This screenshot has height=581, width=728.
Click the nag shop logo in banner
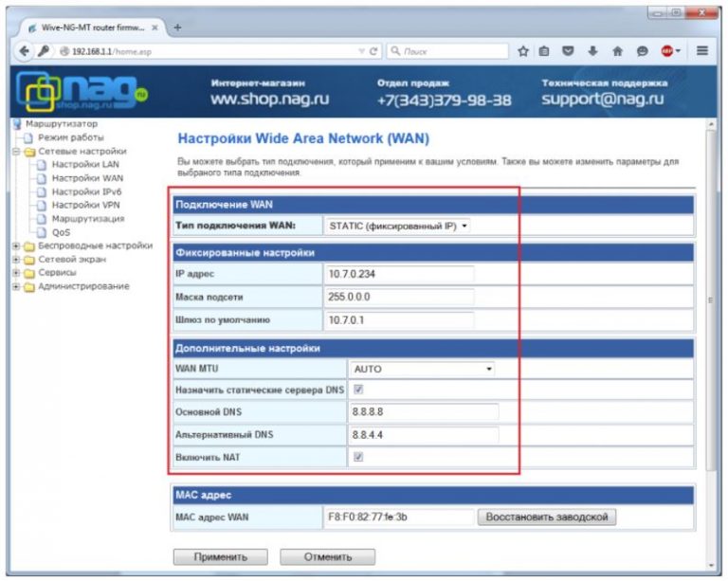point(82,91)
